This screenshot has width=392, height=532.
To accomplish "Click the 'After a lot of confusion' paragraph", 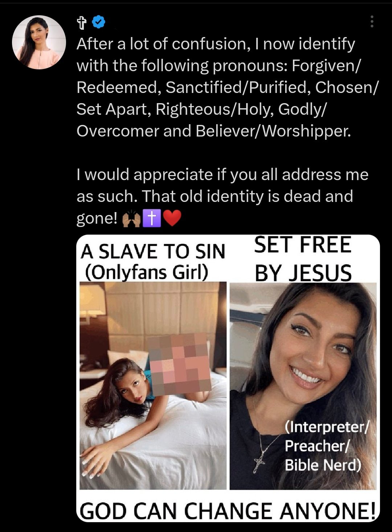I will coord(228,87).
